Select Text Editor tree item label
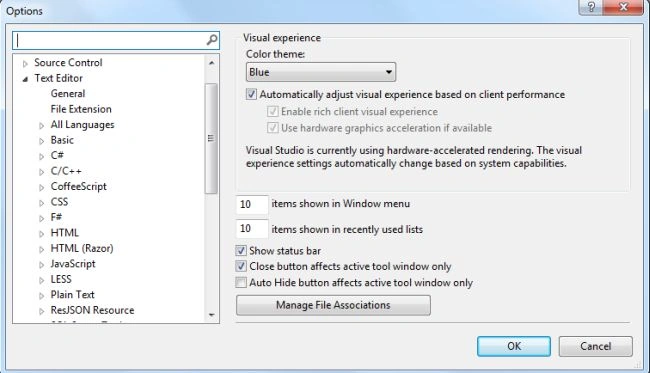 tap(58, 78)
